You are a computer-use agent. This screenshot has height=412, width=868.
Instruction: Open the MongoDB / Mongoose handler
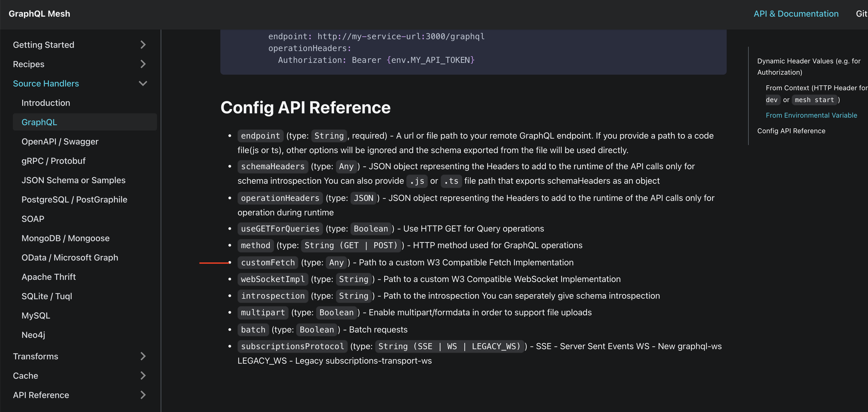[65, 238]
